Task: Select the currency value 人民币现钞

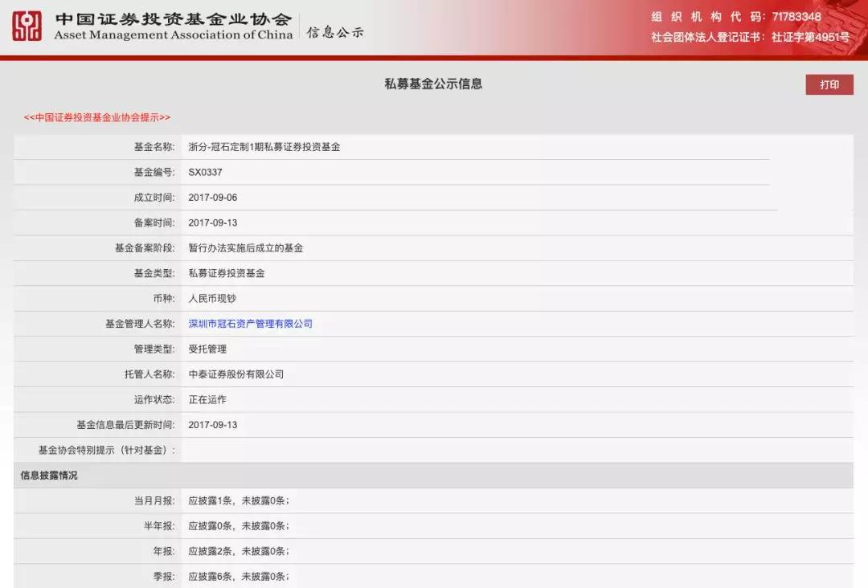Action: click(x=212, y=299)
